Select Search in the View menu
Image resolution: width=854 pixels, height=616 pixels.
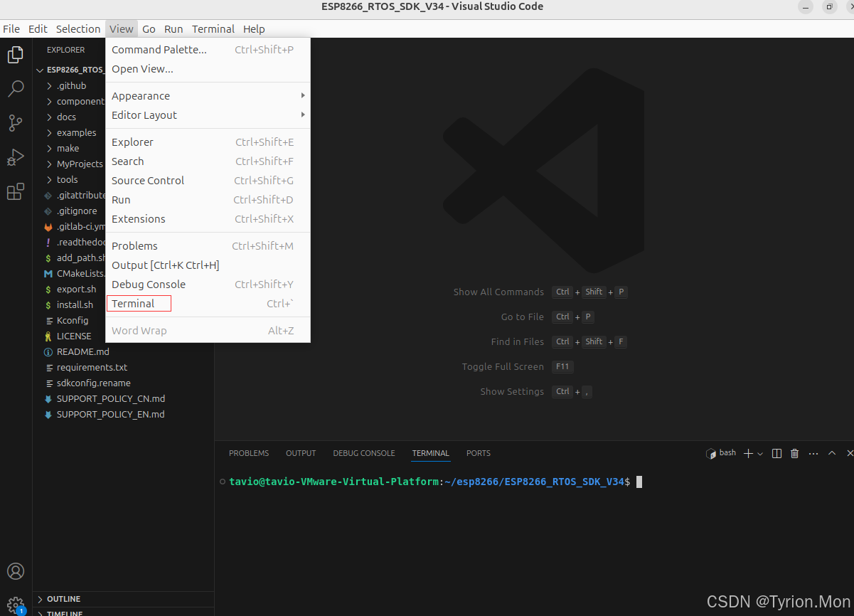pyautogui.click(x=208, y=161)
